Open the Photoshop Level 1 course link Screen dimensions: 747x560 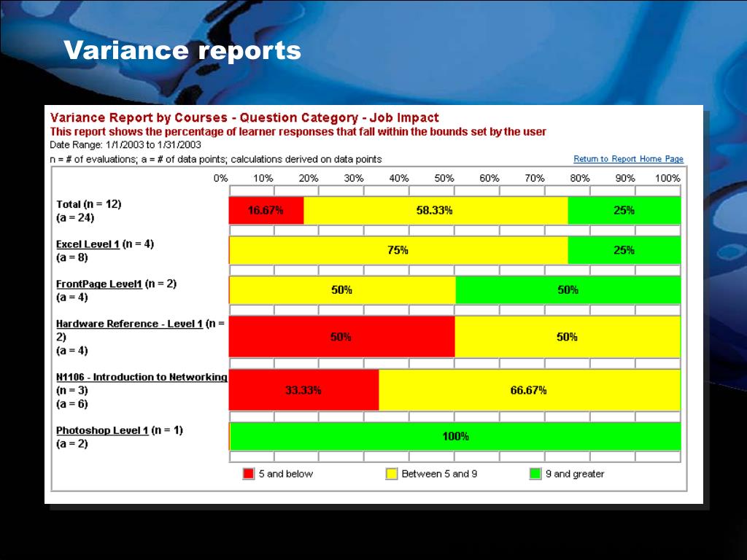(102, 430)
